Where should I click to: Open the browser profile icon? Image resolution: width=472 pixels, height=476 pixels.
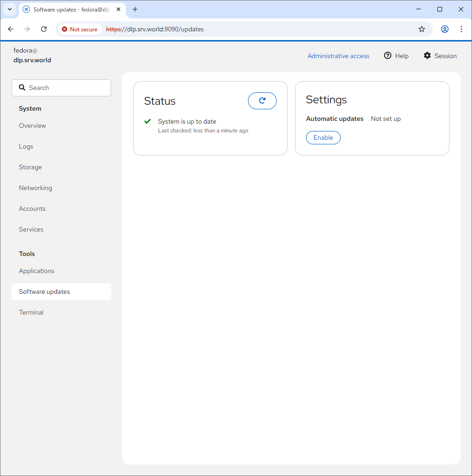[x=445, y=29]
